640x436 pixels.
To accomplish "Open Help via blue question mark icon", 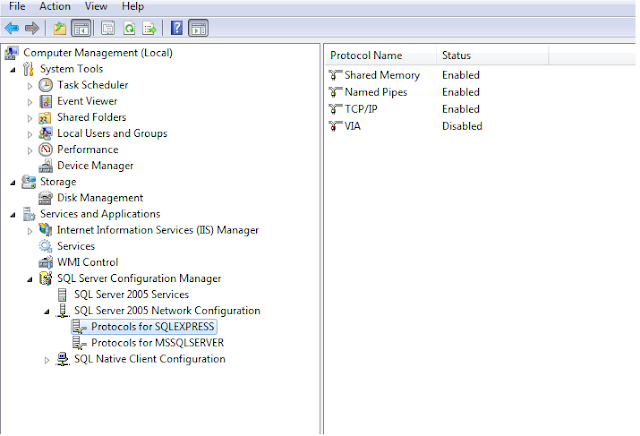I will tap(176, 28).
